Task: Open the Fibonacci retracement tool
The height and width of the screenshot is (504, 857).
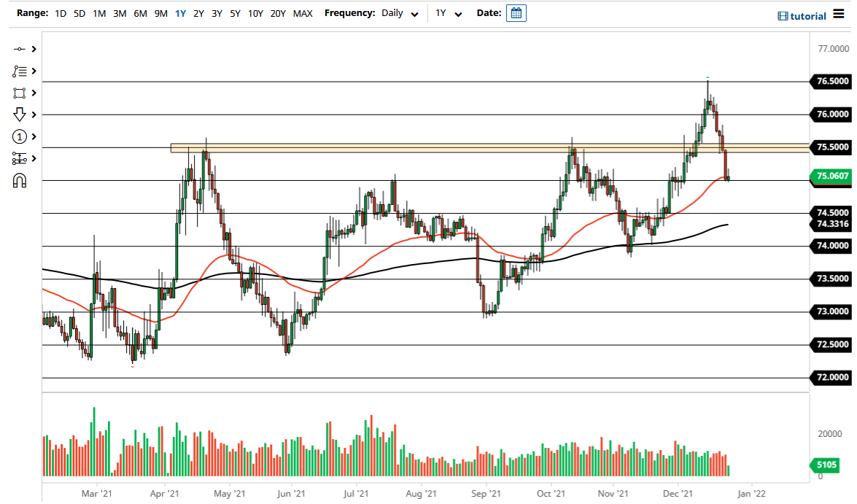Action: point(18,71)
